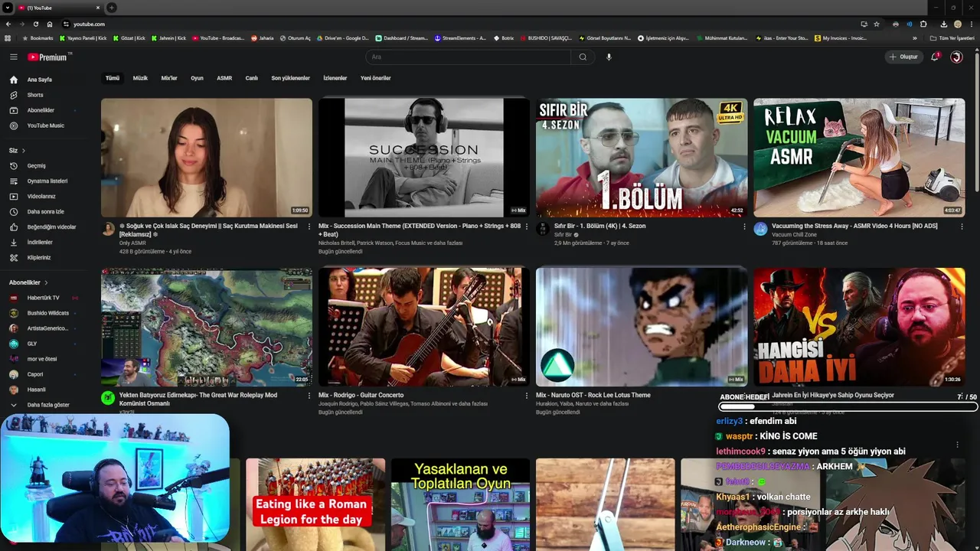Select Son yüklenenler filter chip
This screenshot has height=551, width=980.
click(x=290, y=78)
